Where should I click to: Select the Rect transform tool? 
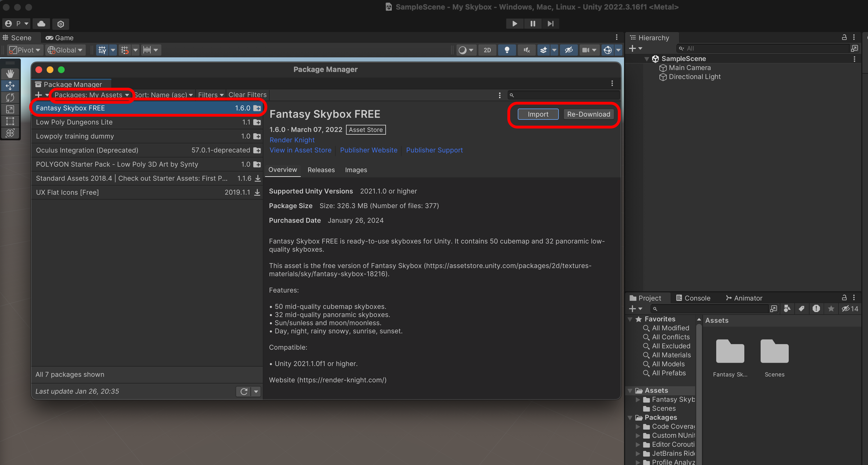click(10, 121)
